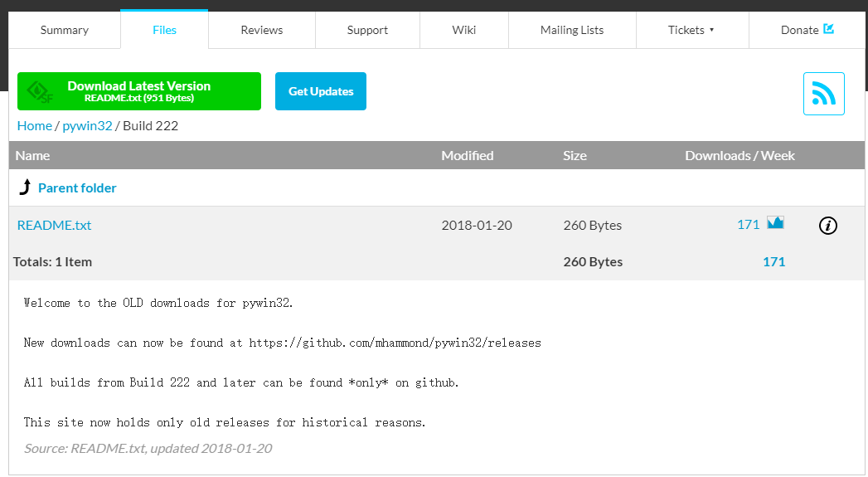This screenshot has width=868, height=477.
Task: Click 'This site now holds only old releases' line
Action: point(225,423)
